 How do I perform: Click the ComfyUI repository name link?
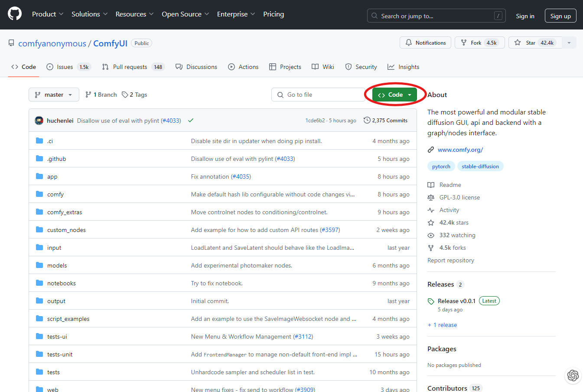pos(110,43)
